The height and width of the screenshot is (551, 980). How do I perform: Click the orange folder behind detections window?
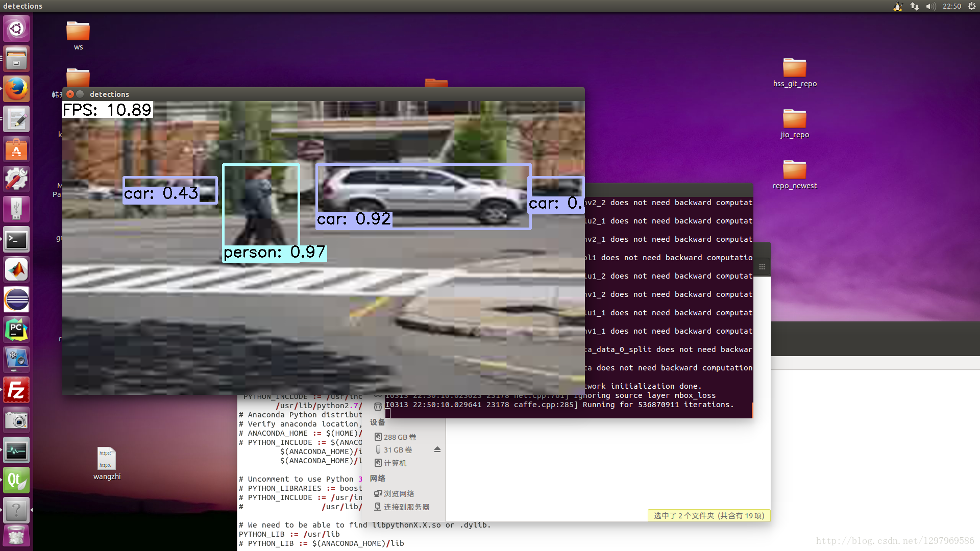click(436, 83)
